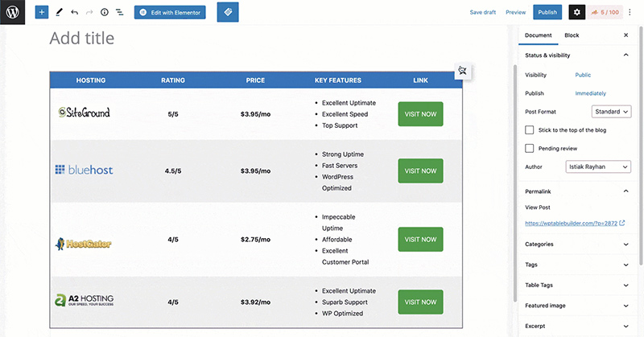Undo the last change
This screenshot has width=644, height=337.
pyautogui.click(x=74, y=12)
